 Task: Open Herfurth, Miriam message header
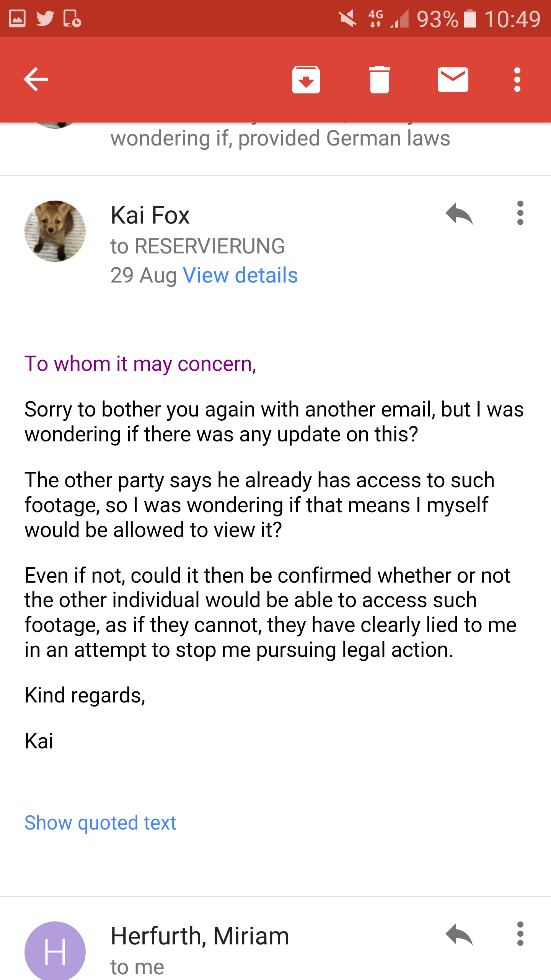click(200, 936)
